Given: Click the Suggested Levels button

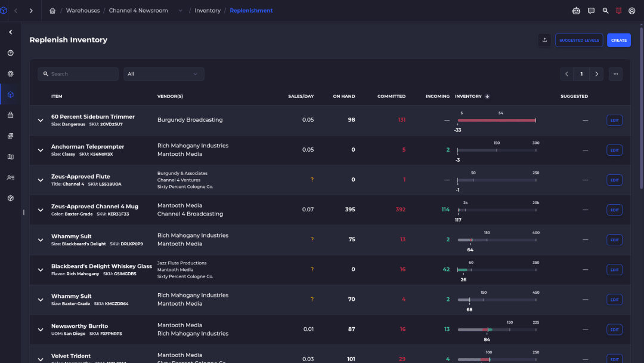Looking at the screenshot, I should pyautogui.click(x=579, y=40).
